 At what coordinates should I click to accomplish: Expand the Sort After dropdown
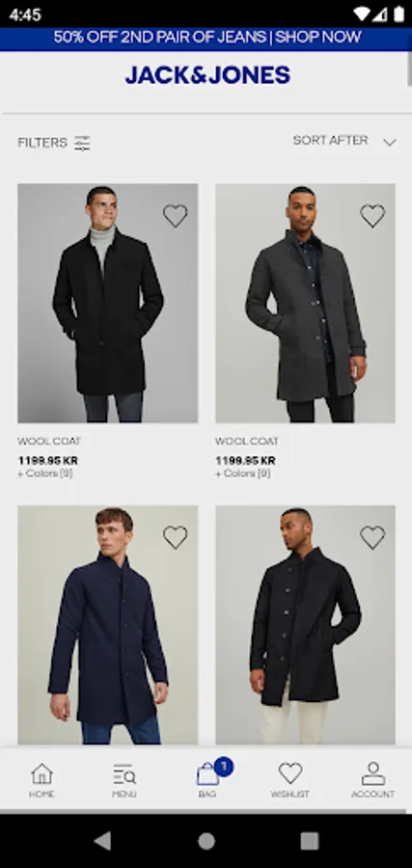click(344, 141)
